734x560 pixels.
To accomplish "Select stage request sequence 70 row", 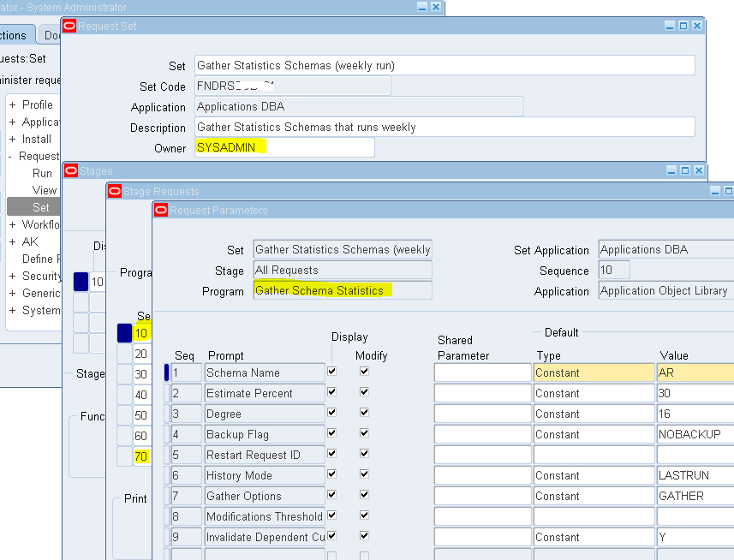I will (141, 456).
